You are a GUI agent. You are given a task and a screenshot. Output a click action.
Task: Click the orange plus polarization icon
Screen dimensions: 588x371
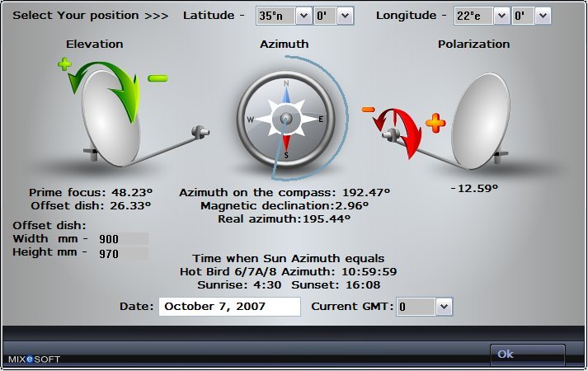435,124
